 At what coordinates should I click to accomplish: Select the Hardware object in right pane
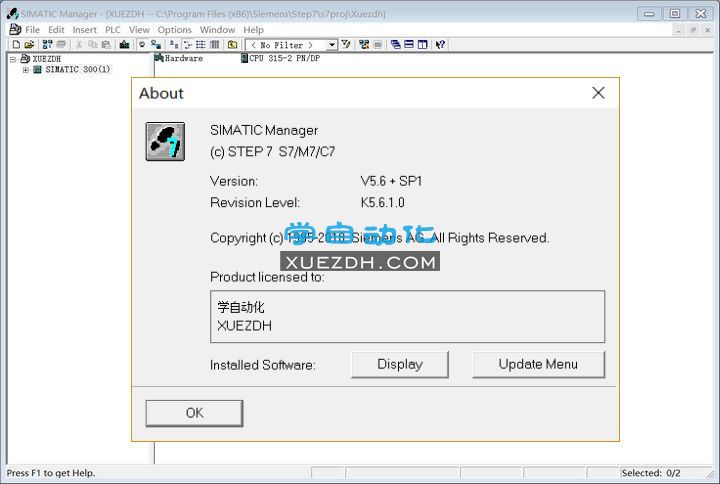tap(179, 58)
